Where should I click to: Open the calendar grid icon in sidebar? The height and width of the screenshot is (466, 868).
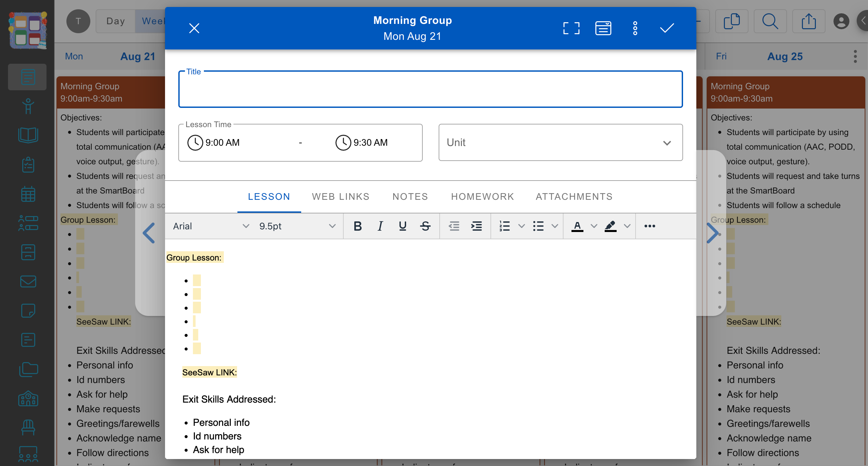pos(28,194)
